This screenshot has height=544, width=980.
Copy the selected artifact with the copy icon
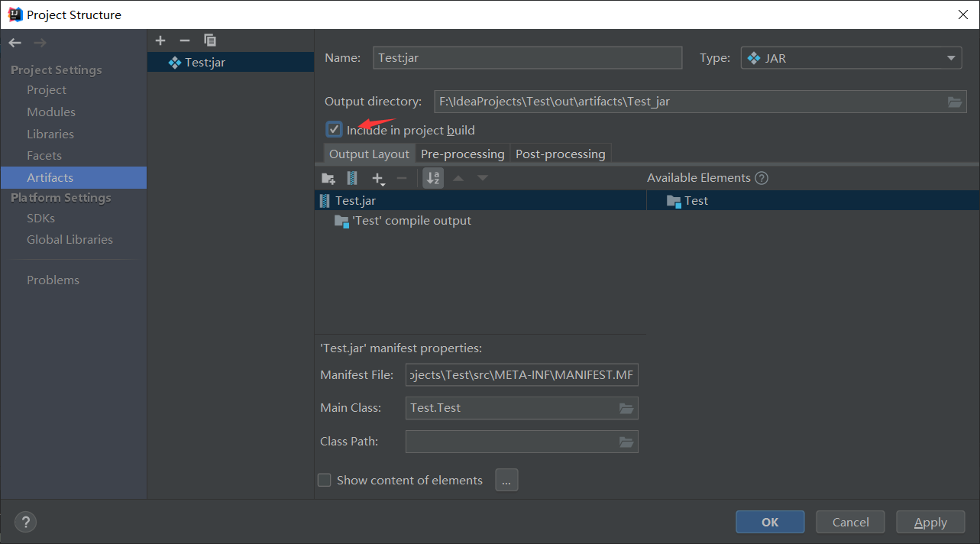(210, 40)
